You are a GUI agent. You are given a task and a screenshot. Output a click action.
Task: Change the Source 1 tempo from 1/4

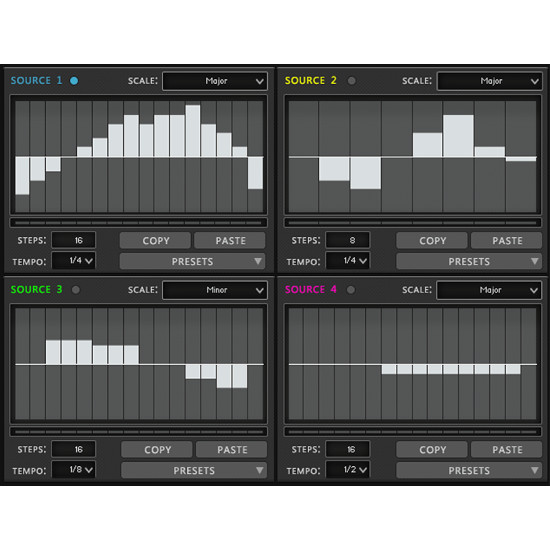74,261
